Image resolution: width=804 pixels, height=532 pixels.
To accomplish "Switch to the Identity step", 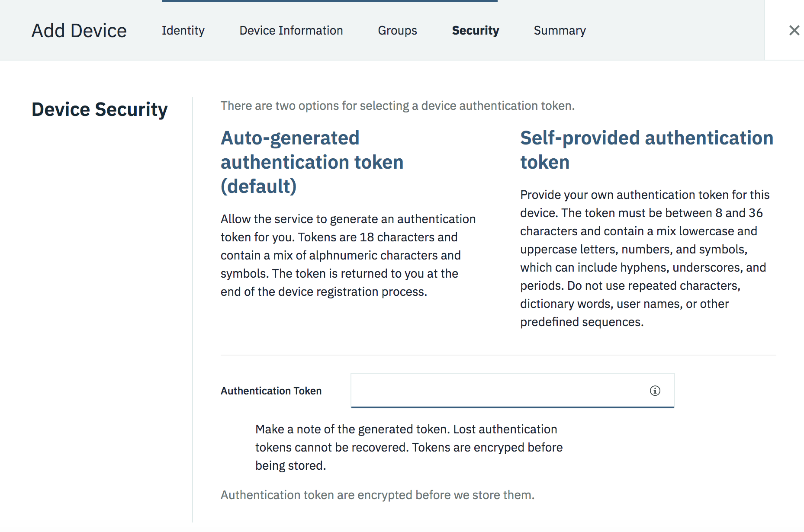I will click(183, 31).
